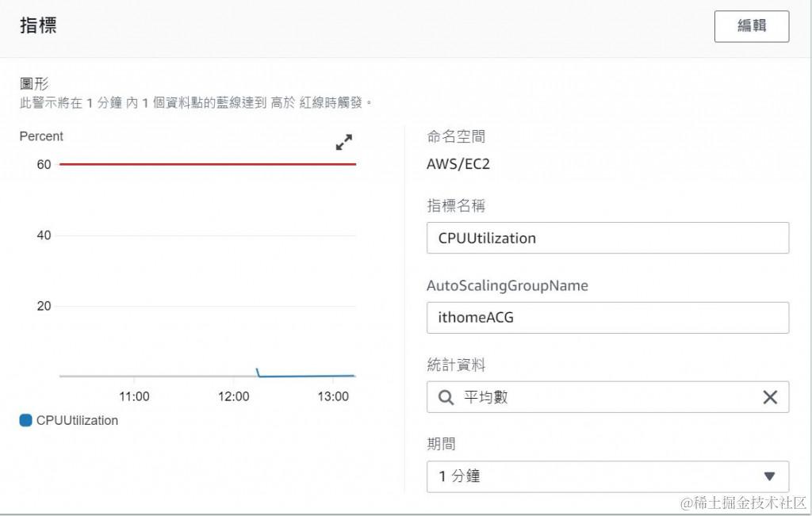
Task: Click the expand graph arrows icon
Action: [x=343, y=143]
